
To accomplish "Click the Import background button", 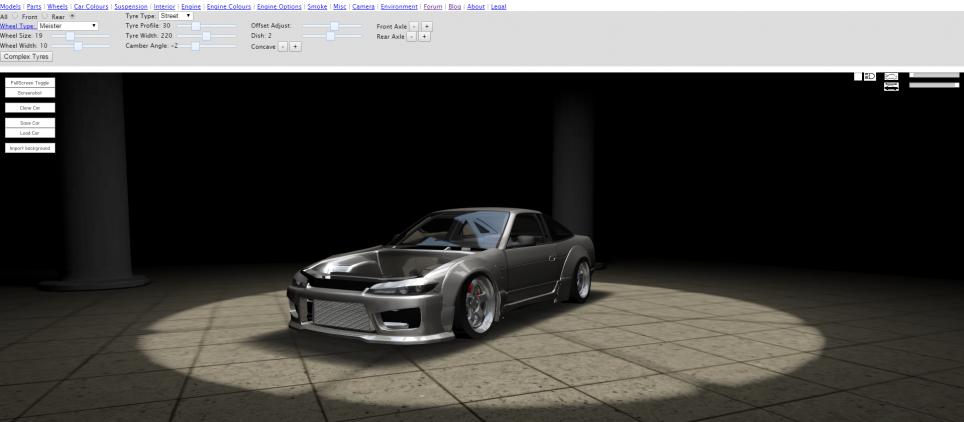I will pyautogui.click(x=30, y=148).
